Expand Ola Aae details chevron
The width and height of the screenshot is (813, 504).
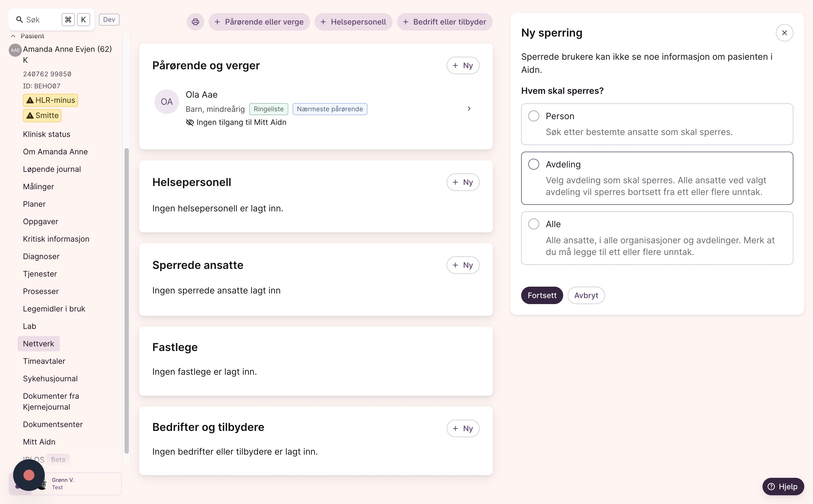(469, 109)
